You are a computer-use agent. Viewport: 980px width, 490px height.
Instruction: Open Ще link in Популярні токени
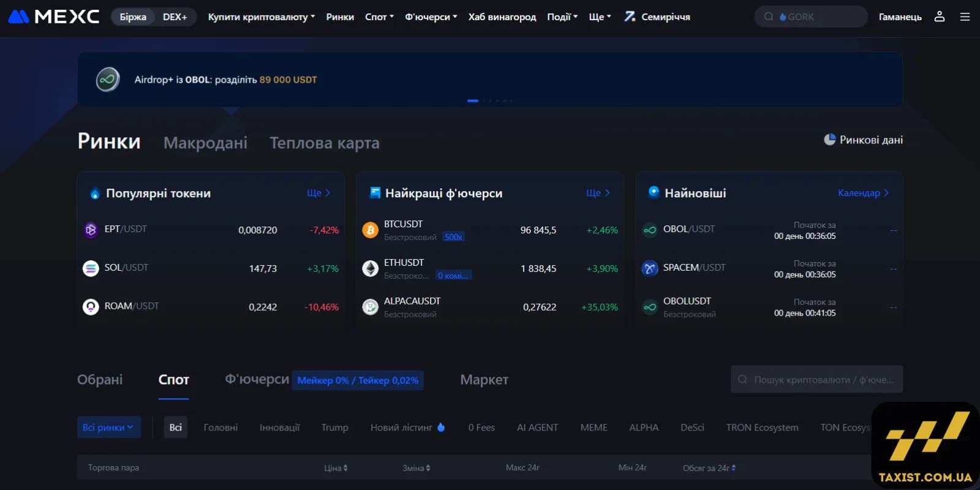[318, 193]
